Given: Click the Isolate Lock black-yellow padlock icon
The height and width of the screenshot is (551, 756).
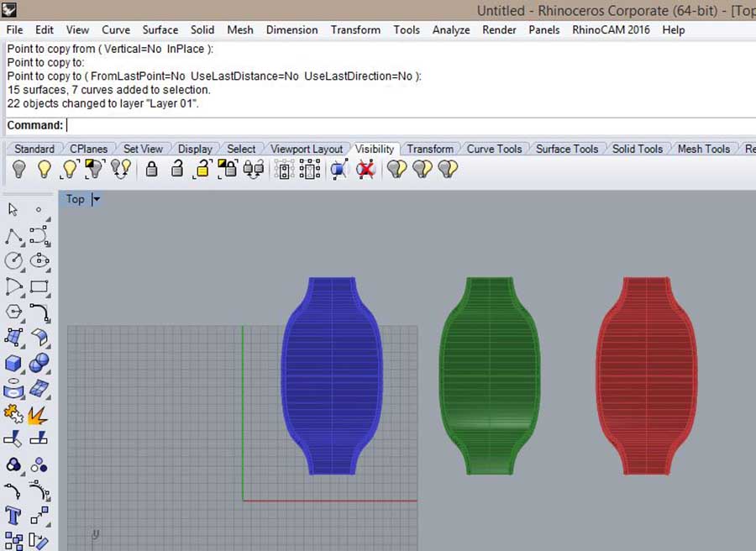Looking at the screenshot, I should 228,169.
